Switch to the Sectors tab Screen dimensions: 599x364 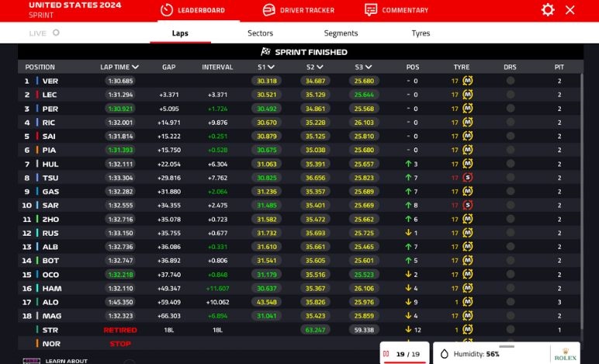(x=260, y=33)
